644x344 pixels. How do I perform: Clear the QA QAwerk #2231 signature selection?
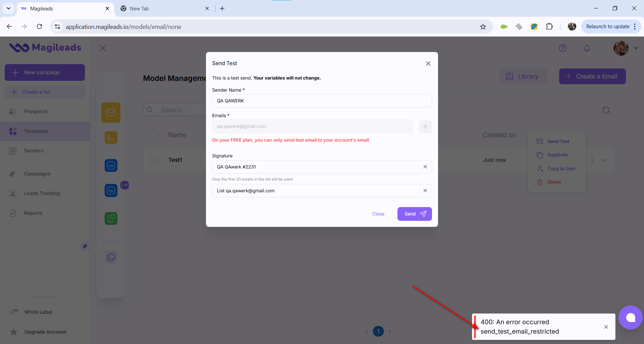425,167
